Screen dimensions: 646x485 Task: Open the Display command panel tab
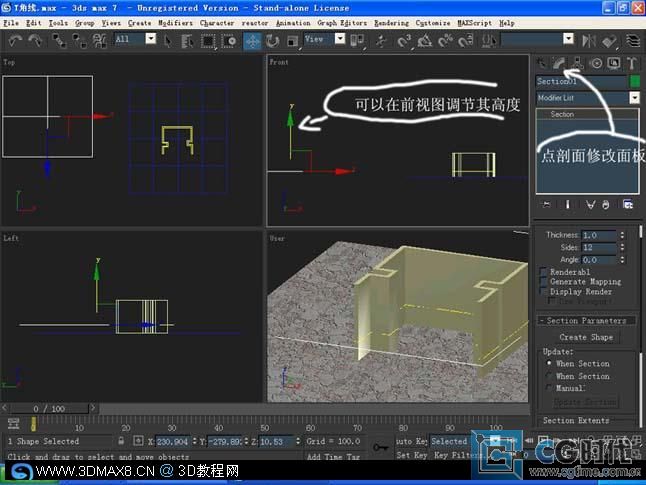pos(614,63)
